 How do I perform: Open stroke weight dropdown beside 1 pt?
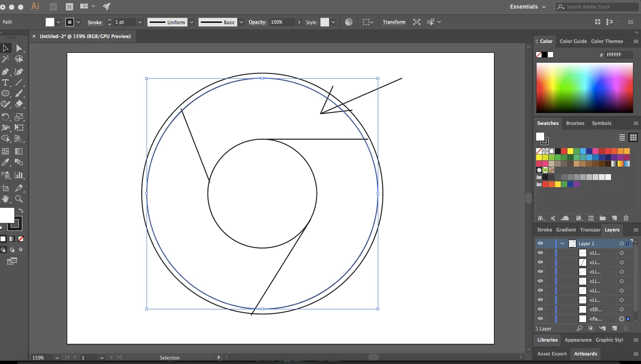point(140,22)
